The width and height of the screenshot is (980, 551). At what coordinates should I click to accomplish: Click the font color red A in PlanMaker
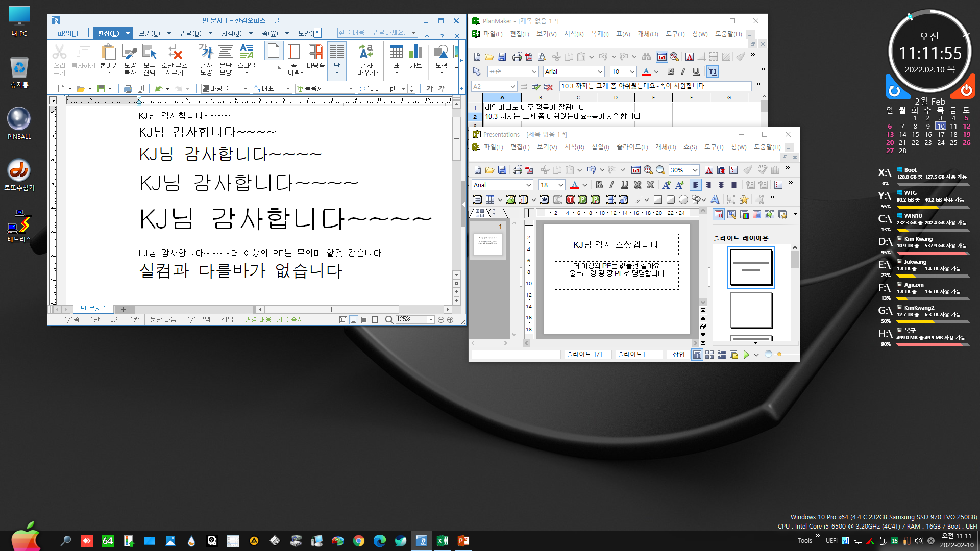(646, 71)
